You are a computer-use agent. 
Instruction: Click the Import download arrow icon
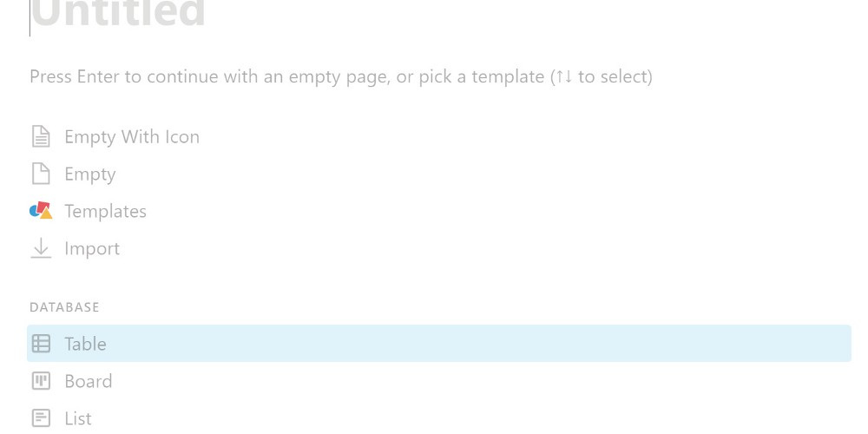[41, 248]
